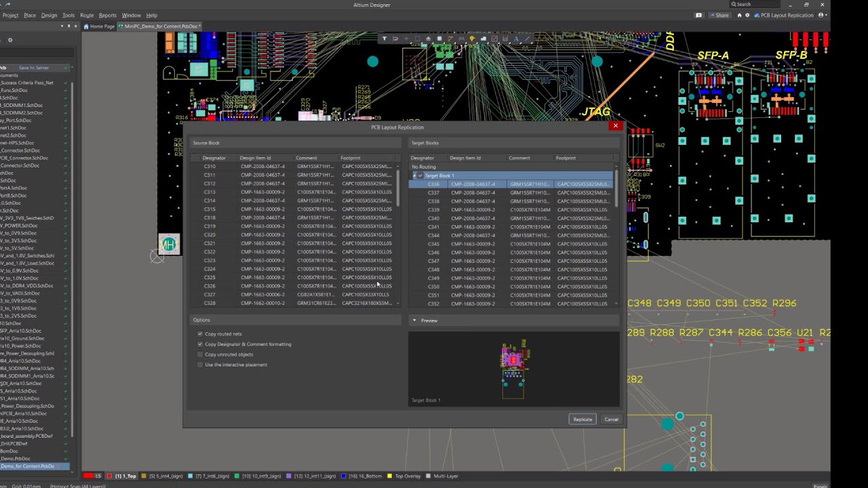Viewport: 868px width, 488px height.
Task: Enable Use the interactive placement option
Action: point(200,365)
